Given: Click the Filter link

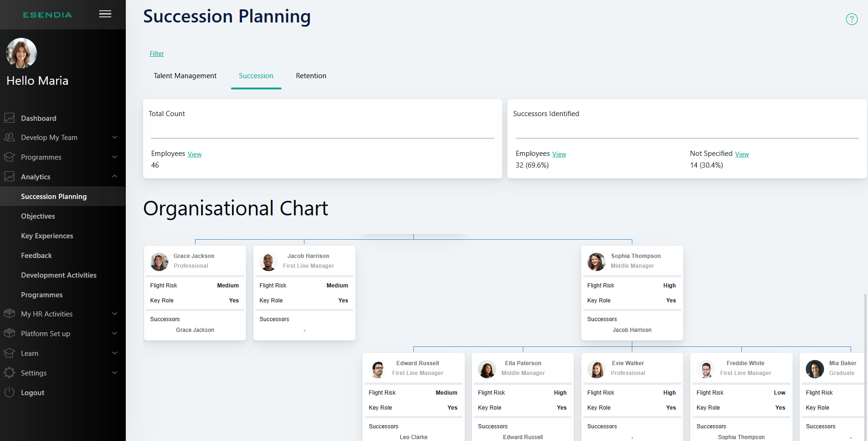Looking at the screenshot, I should tap(157, 54).
